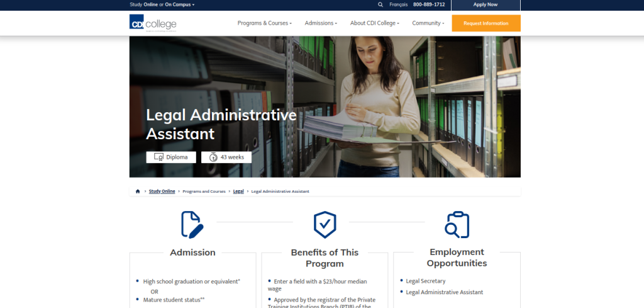The image size is (644, 308).
Task: Go to Legal breadcrumb link
Action: (238, 191)
